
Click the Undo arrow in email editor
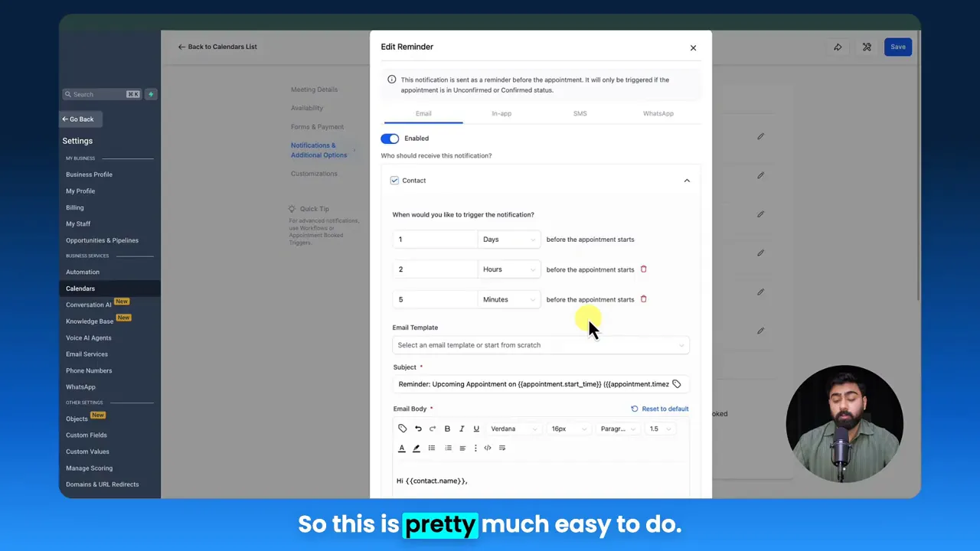click(x=418, y=429)
